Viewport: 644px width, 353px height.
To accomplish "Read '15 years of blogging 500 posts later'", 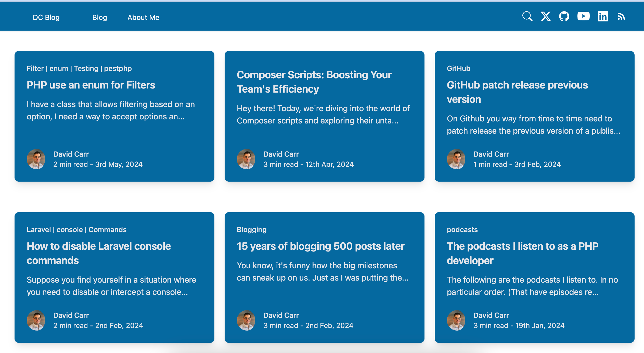I will pyautogui.click(x=320, y=246).
